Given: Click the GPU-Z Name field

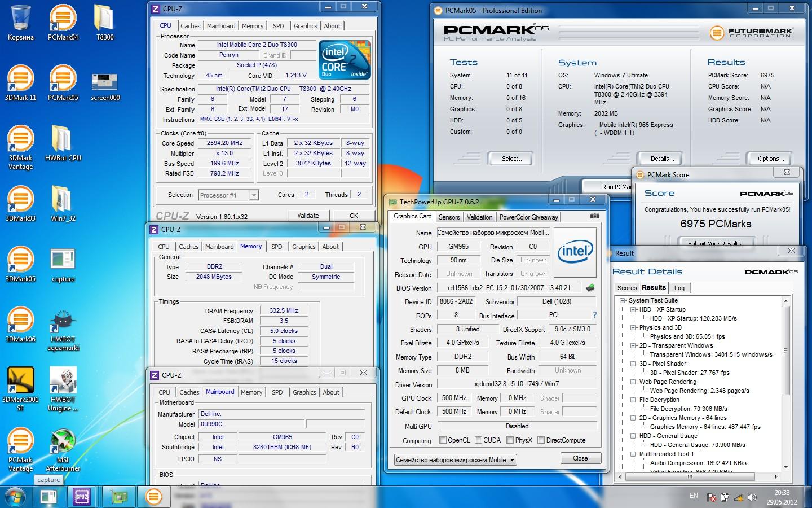Looking at the screenshot, I should tap(493, 233).
